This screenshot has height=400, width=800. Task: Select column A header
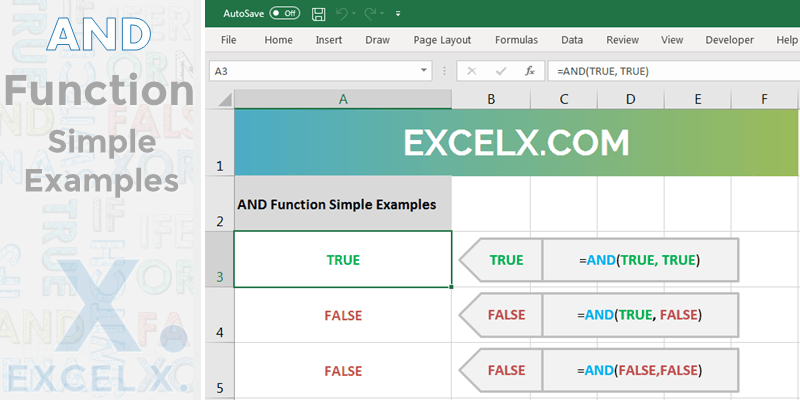pyautogui.click(x=343, y=99)
